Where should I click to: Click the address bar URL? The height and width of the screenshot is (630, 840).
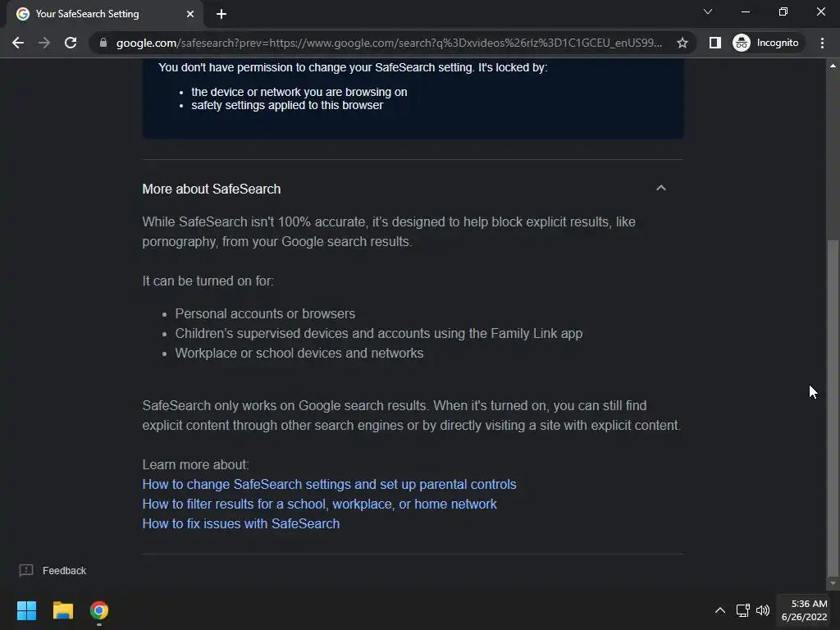point(389,43)
